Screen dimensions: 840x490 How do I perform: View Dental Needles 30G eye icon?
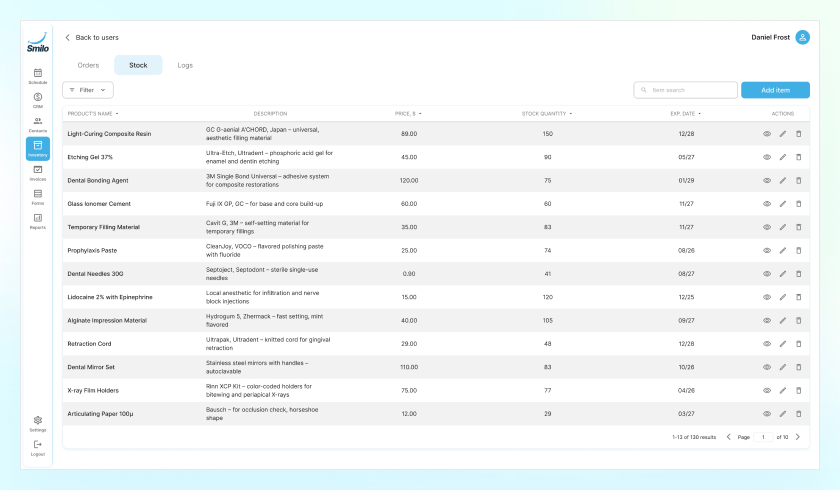pos(767,274)
